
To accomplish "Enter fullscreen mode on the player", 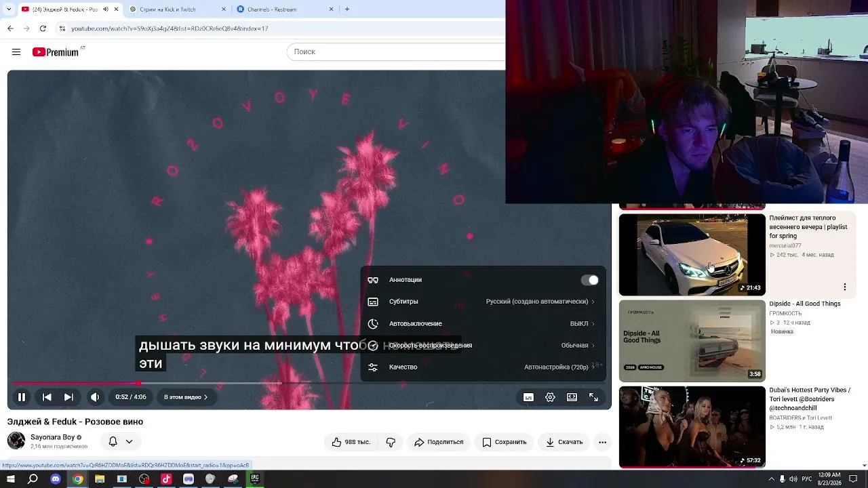I will [x=593, y=397].
